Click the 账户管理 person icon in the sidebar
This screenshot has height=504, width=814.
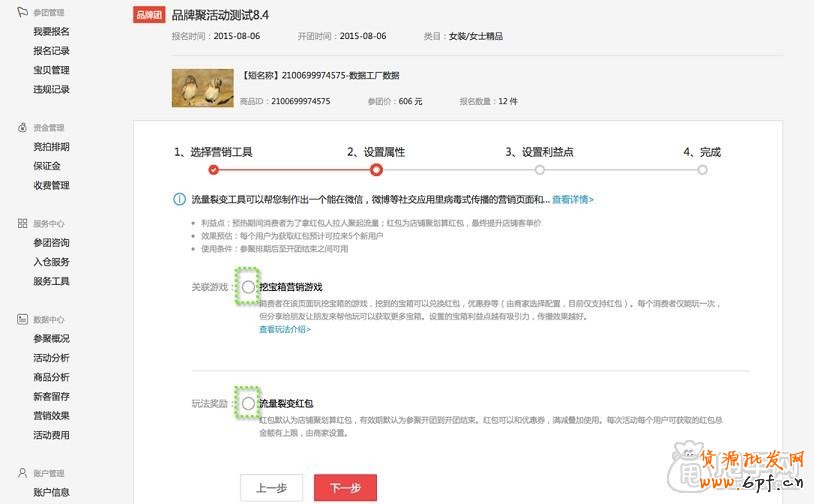pyautogui.click(x=23, y=473)
